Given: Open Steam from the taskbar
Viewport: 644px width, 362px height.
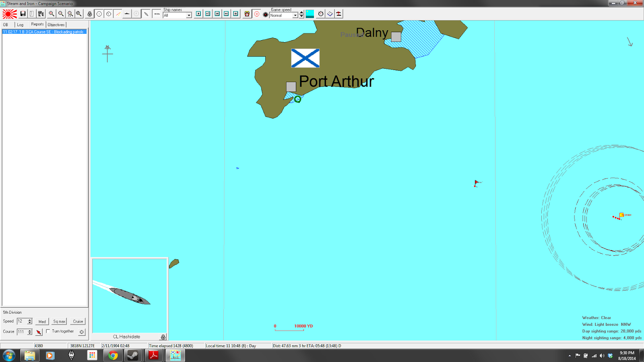Looking at the screenshot, I should point(133,356).
